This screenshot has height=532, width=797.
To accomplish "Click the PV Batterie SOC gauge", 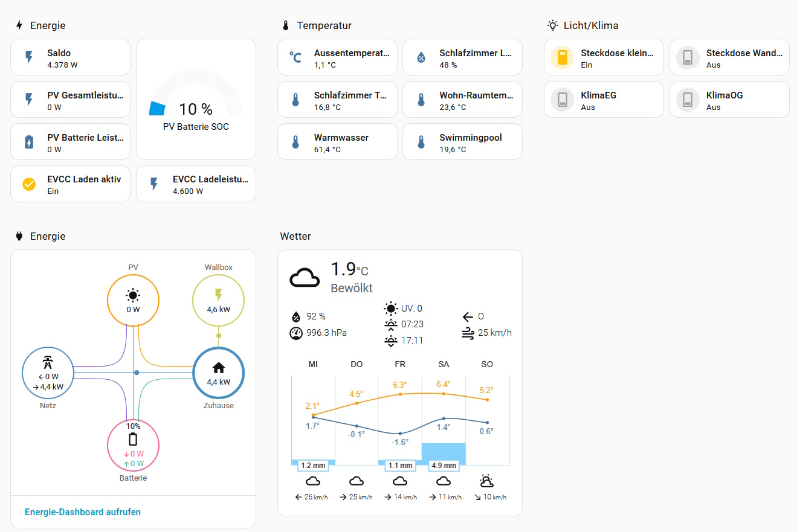I will 196,100.
